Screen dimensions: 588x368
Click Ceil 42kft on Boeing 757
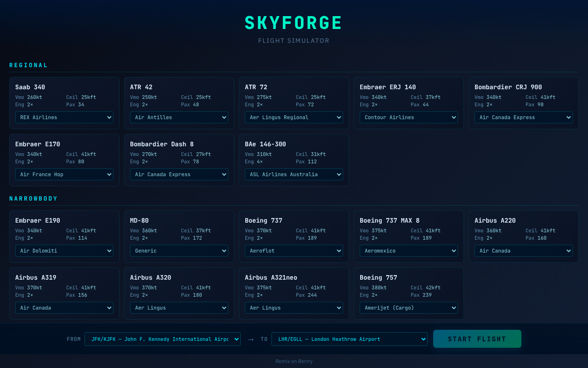pyautogui.click(x=426, y=287)
